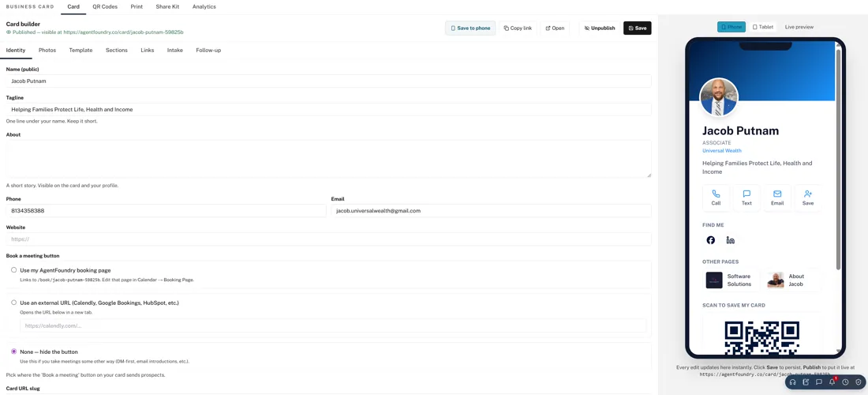Open the Software Solutions page card

pos(730,280)
